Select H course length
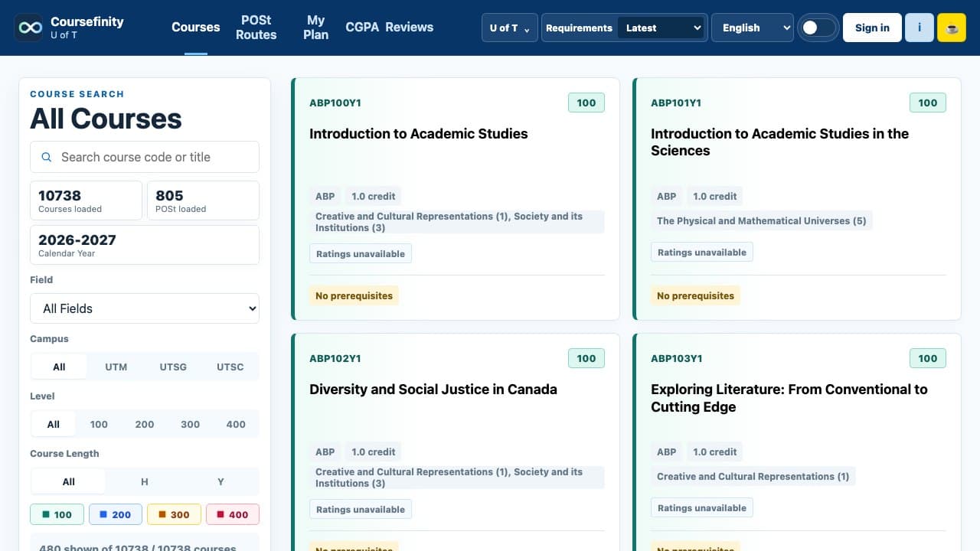This screenshot has height=551, width=980. click(145, 481)
